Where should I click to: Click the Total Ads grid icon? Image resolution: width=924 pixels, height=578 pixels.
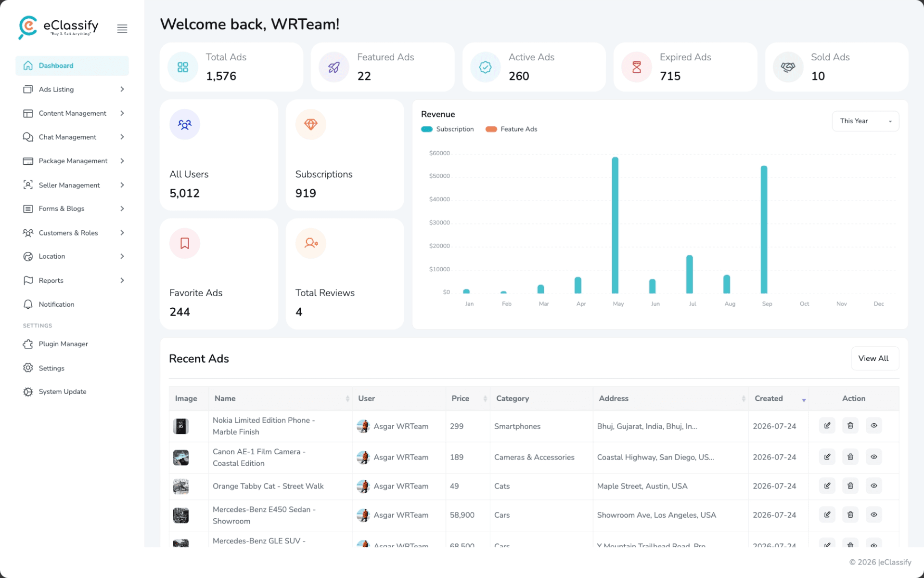coord(183,67)
